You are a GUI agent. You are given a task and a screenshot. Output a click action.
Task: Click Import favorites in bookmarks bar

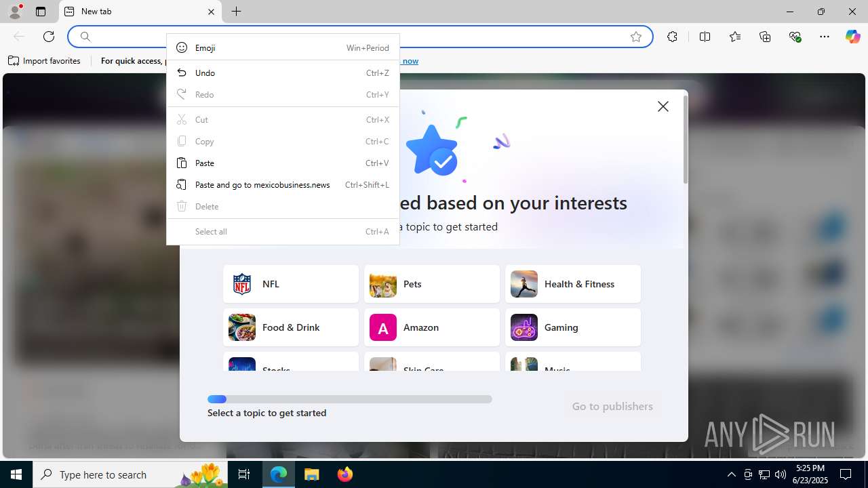click(45, 61)
